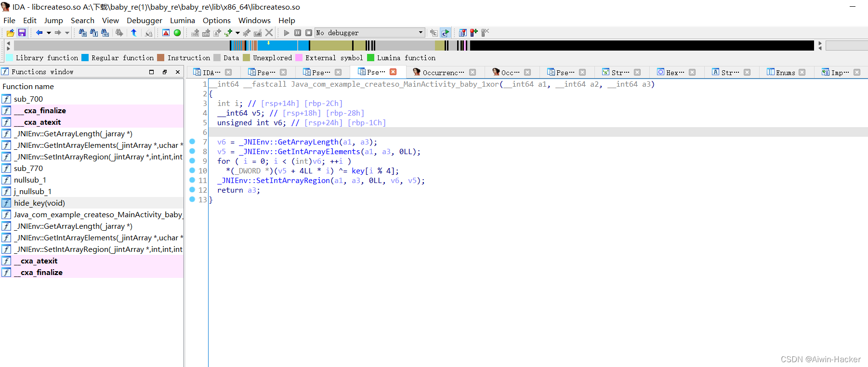Expand the dropdown beside the green plus icon

237,33
